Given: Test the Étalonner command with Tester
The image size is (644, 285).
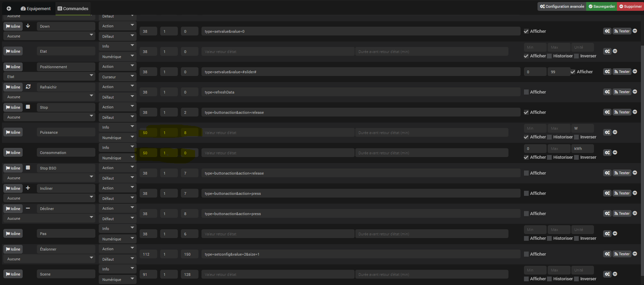Looking at the screenshot, I should click(x=622, y=254).
